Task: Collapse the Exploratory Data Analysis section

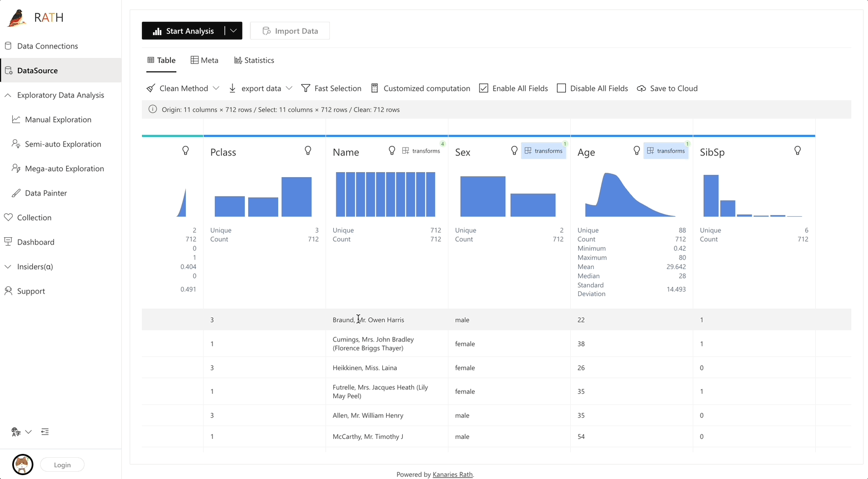Action: pos(8,95)
